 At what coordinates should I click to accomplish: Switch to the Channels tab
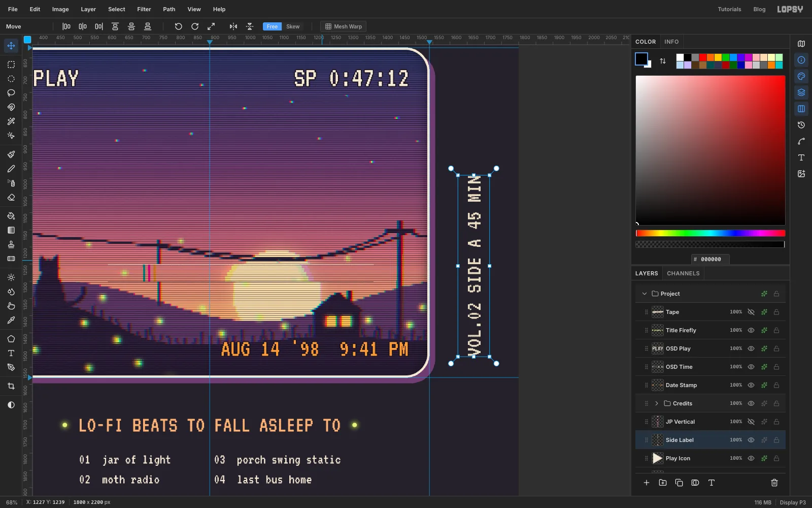pos(683,273)
